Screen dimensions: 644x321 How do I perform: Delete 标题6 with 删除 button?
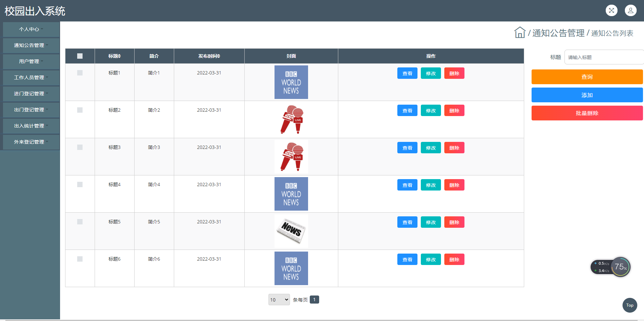(x=454, y=259)
